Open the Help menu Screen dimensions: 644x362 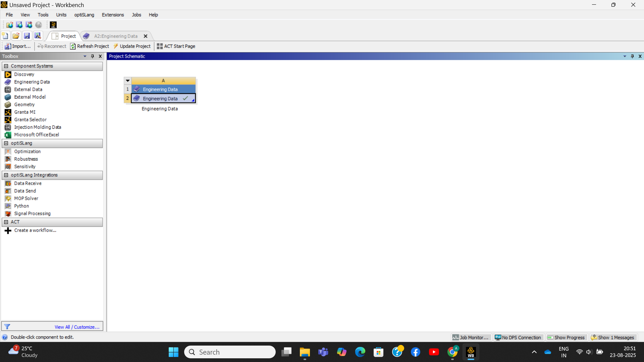(153, 15)
